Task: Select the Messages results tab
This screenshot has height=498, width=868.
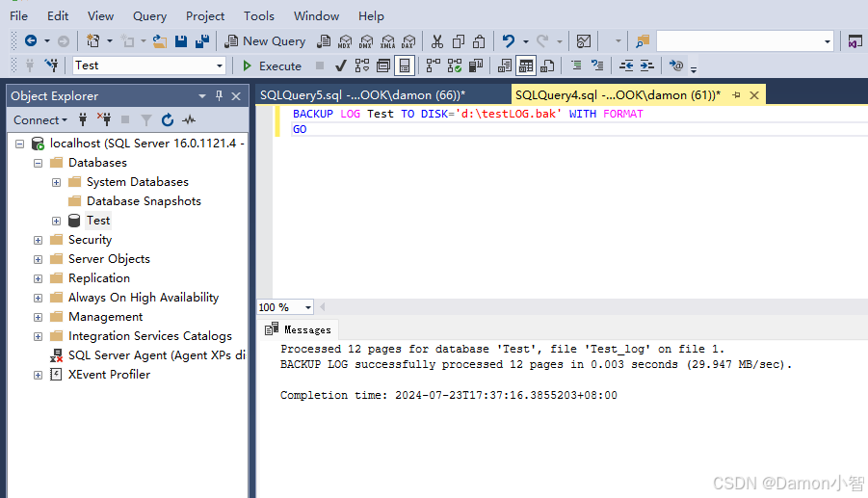Action: (x=299, y=329)
